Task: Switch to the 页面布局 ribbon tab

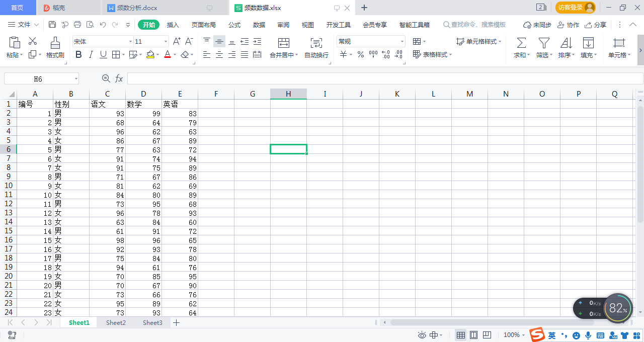Action: pyautogui.click(x=203, y=24)
